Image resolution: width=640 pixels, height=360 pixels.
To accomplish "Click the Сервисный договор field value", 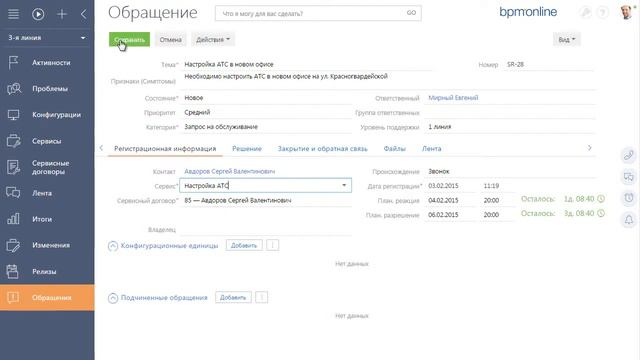I will [238, 200].
